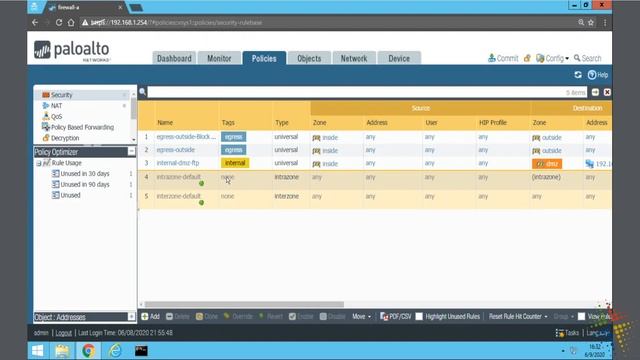Screen dimensions: 640x360
Task: Open the internal-dmz-ftp rule
Action: (x=178, y=163)
